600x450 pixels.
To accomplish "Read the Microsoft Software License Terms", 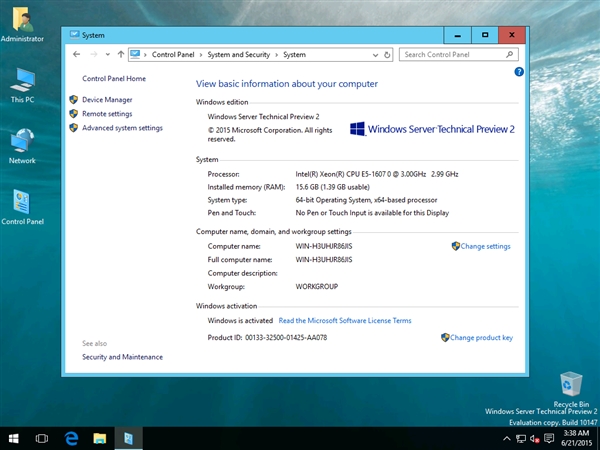I will [345, 321].
